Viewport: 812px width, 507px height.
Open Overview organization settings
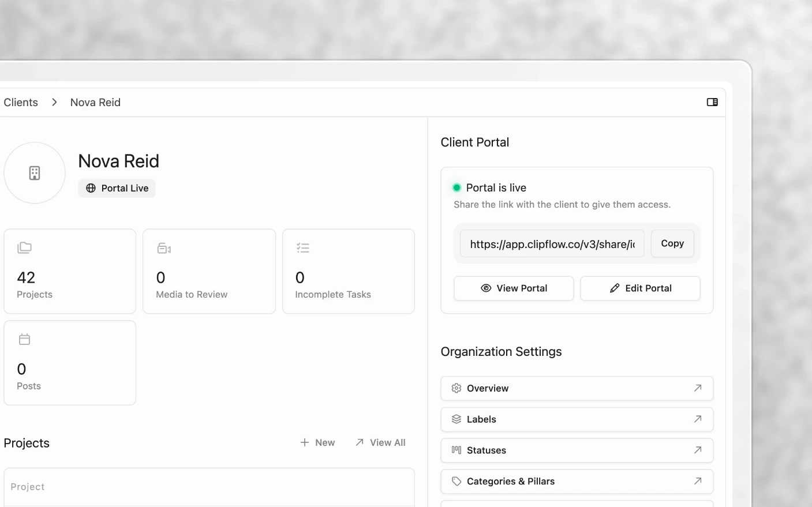577,388
